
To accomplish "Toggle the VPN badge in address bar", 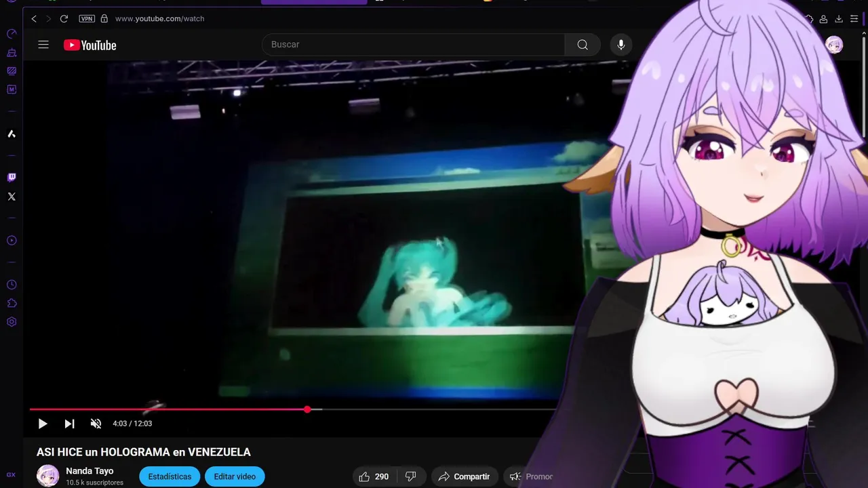I will pyautogui.click(x=87, y=19).
